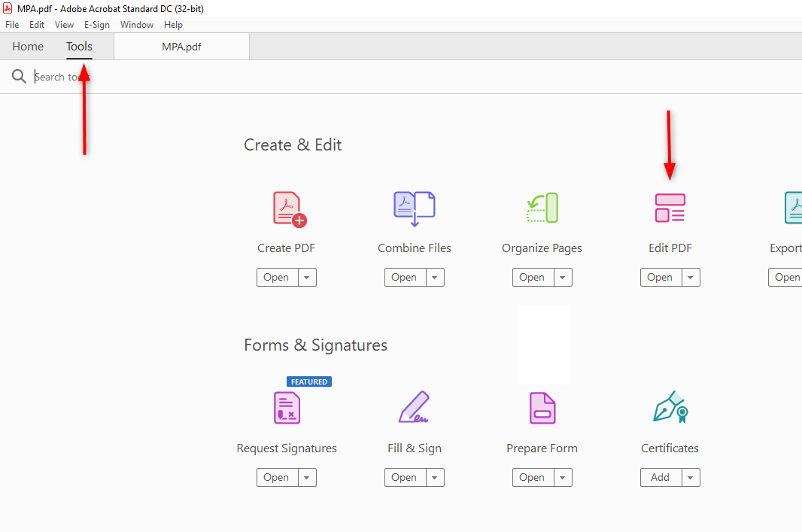Screen dimensions: 802x532
Task: Click the Prepare Form icon
Action: 542,408
